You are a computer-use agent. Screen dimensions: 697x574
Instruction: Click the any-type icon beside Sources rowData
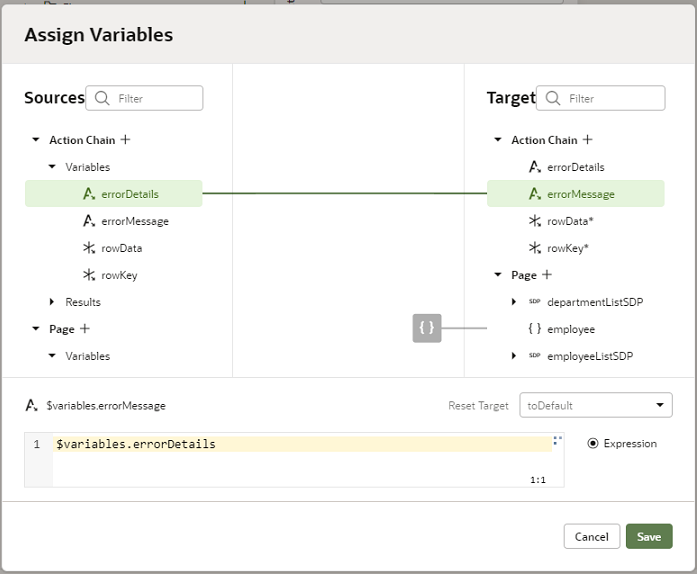click(89, 248)
